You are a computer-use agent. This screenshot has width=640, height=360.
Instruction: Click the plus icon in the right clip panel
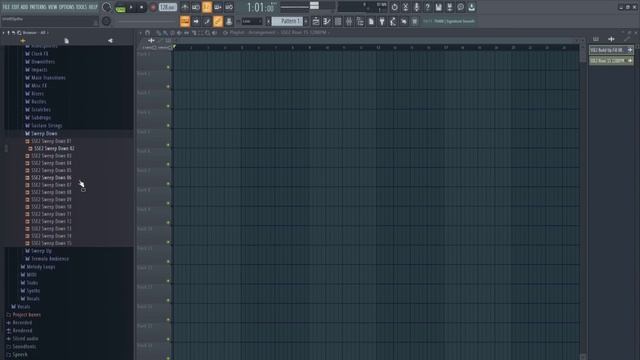[611, 39]
